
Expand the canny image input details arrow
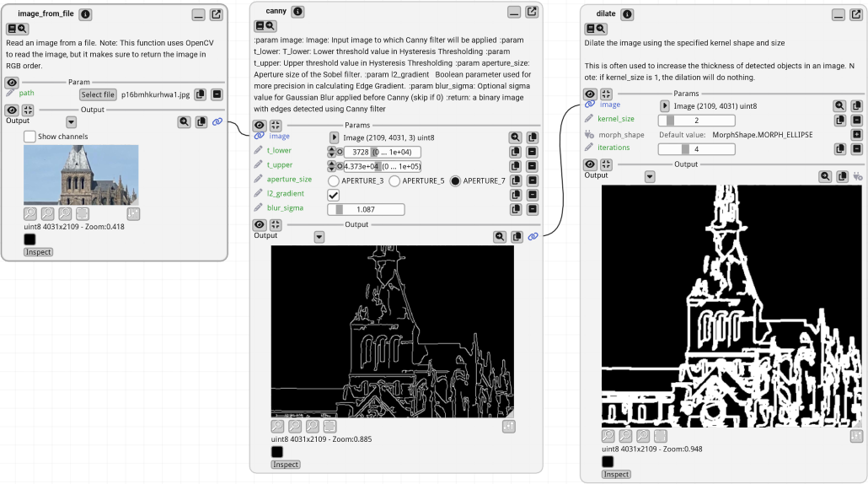click(334, 137)
